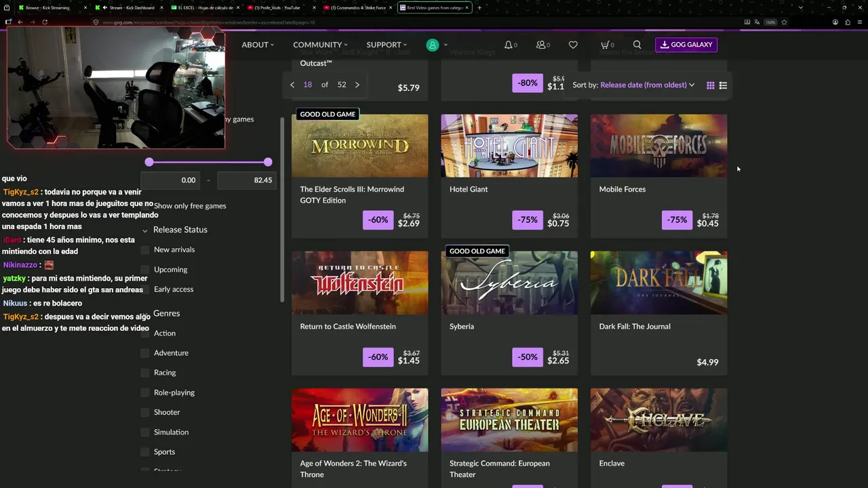
Task: Click the maximum price slider handle
Action: (268, 162)
